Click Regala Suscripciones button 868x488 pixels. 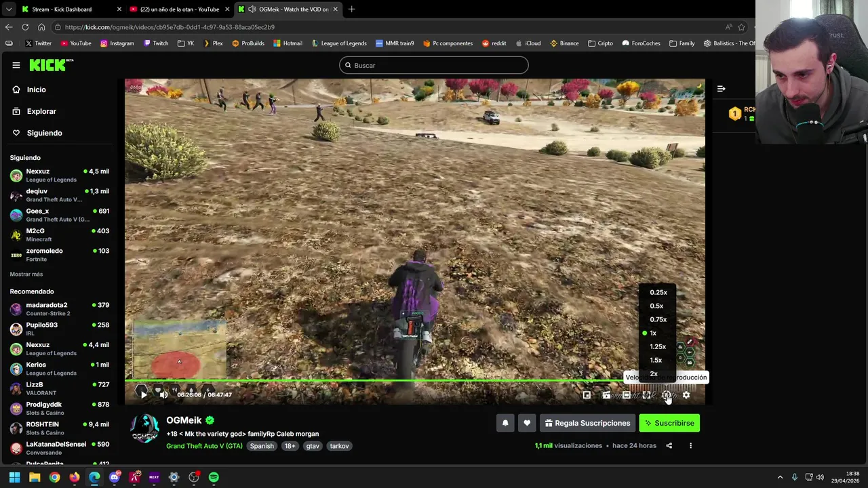pos(587,423)
